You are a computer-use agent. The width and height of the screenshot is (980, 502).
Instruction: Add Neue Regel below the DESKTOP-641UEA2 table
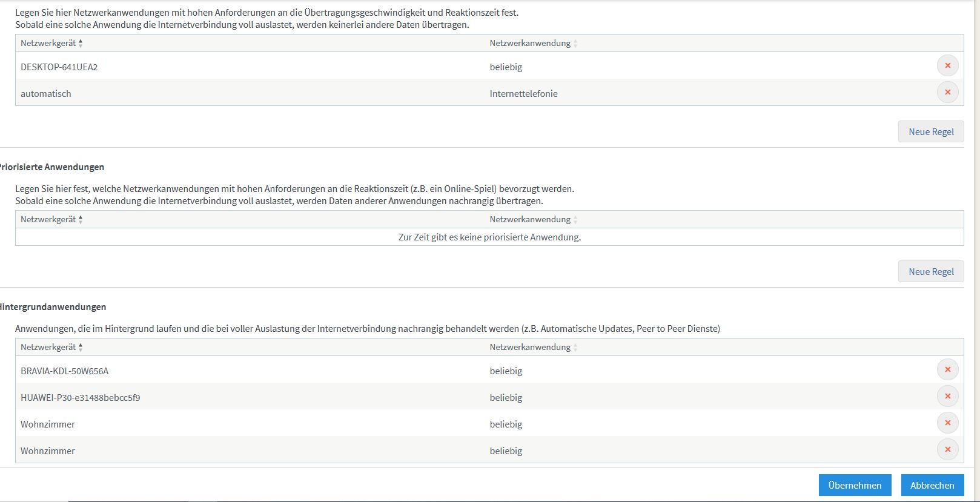[x=931, y=131]
